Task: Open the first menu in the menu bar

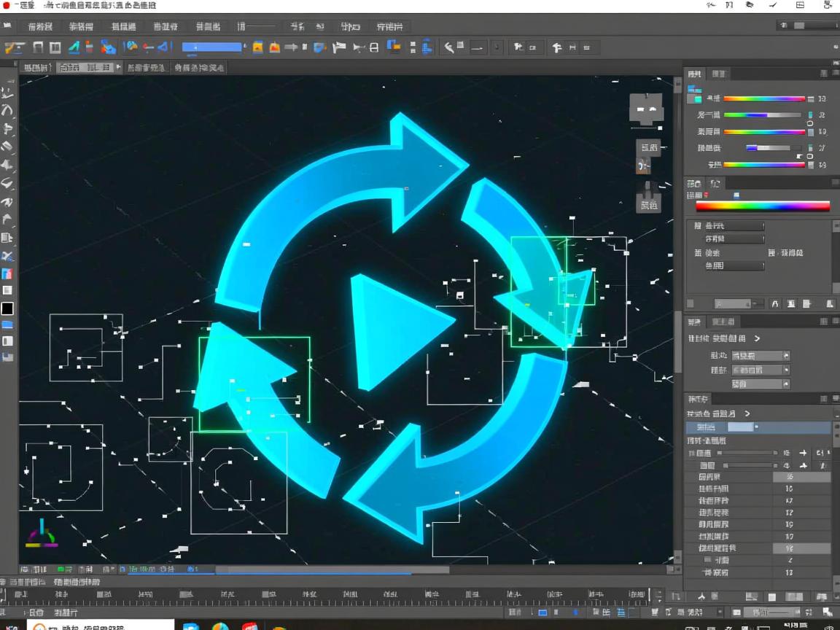Action: 40,26
